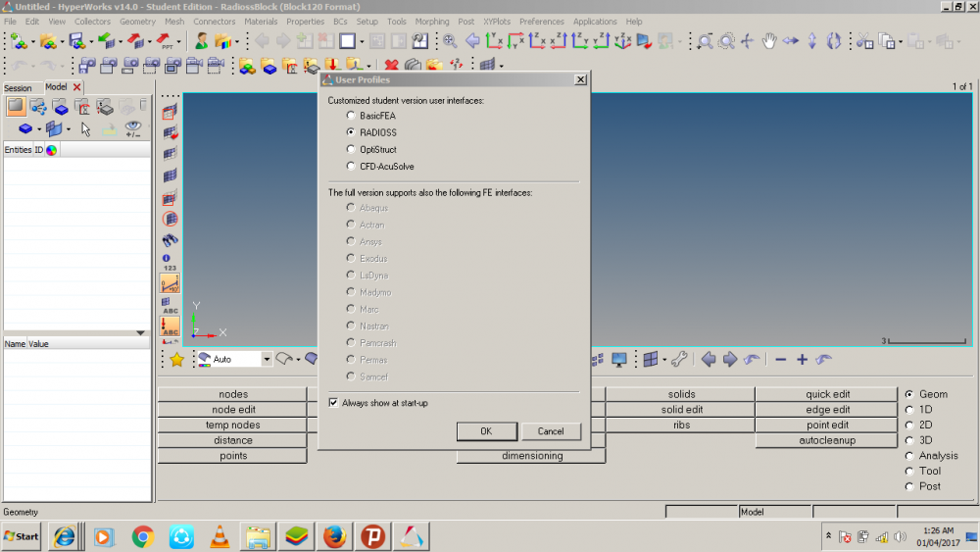This screenshot has width=980, height=552.
Task: Click the cut clipboard scissors icon
Action: (864, 41)
